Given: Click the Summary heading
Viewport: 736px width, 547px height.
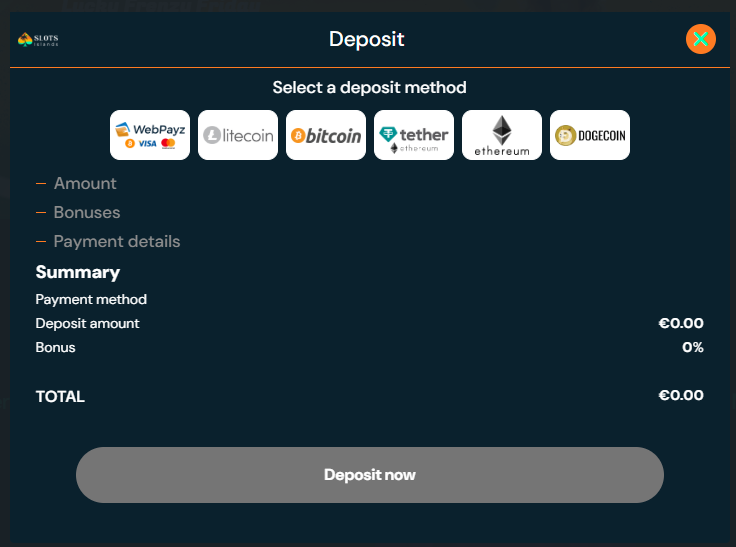Looking at the screenshot, I should (78, 272).
